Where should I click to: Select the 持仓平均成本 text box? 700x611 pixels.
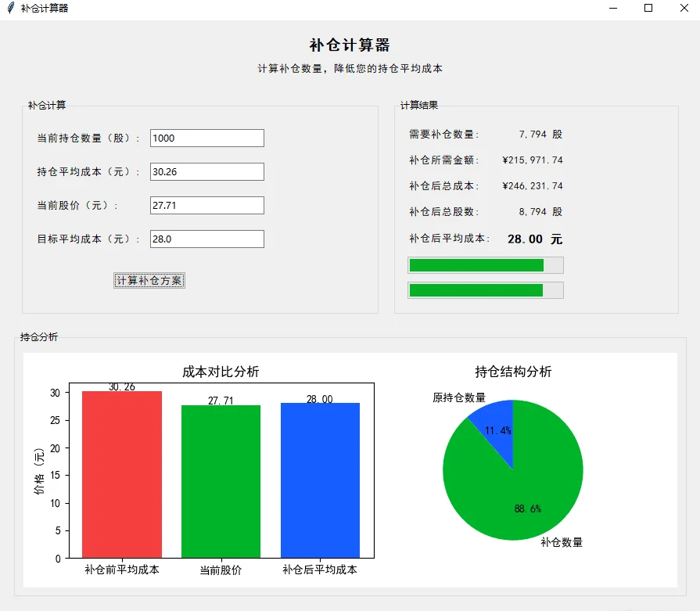click(x=206, y=171)
